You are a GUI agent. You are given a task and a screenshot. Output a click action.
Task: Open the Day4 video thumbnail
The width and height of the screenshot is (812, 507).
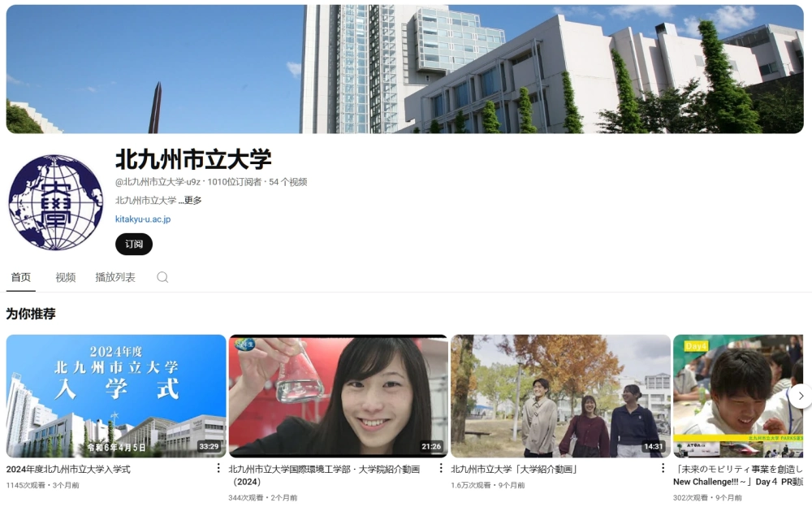[737, 396]
